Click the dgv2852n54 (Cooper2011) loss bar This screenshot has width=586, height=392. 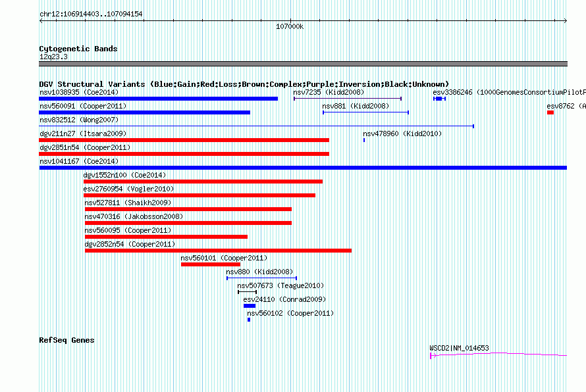click(218, 251)
